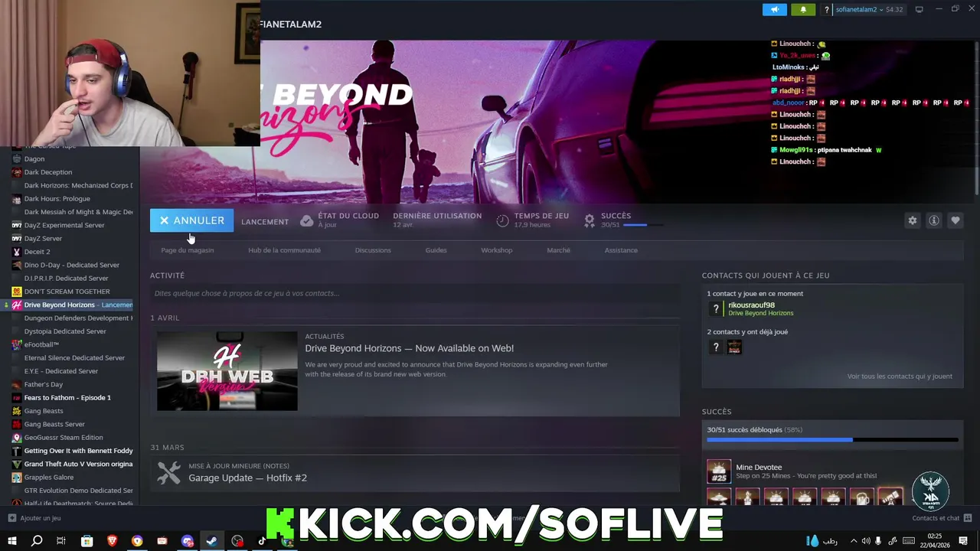Image resolution: width=980 pixels, height=551 pixels.
Task: Expand system tray hidden icons chevron
Action: click(x=854, y=541)
